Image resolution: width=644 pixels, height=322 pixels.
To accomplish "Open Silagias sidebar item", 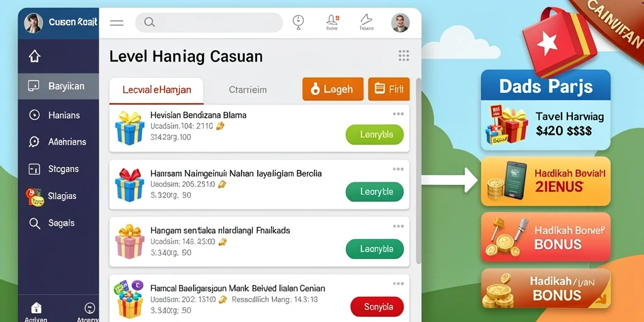I will 58,196.
